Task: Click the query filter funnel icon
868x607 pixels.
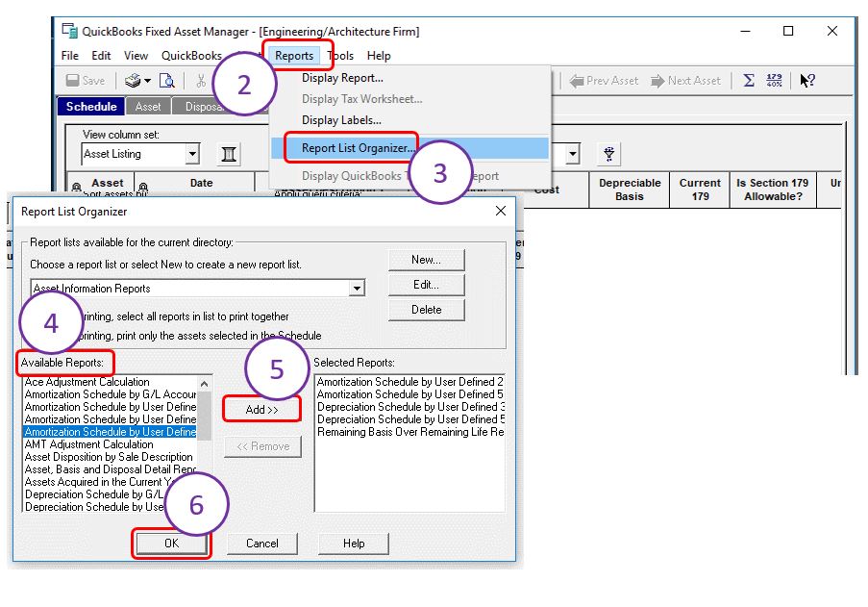Action: (608, 153)
